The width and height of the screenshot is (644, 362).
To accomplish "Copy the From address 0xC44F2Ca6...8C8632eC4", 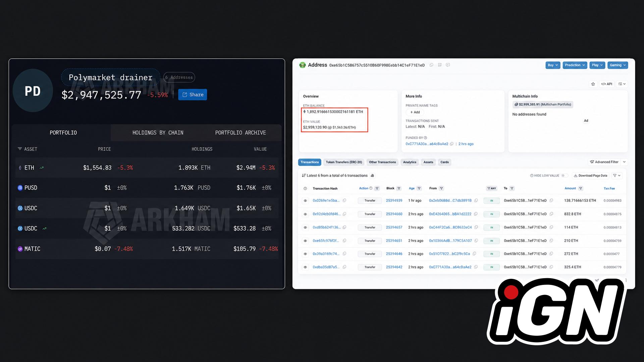I will [476, 227].
